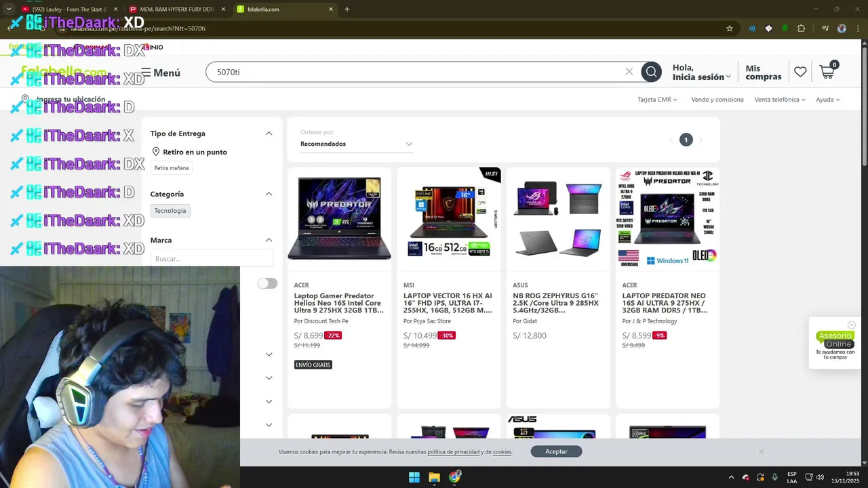
Task: Close the Asesoría Online widget
Action: (x=852, y=325)
